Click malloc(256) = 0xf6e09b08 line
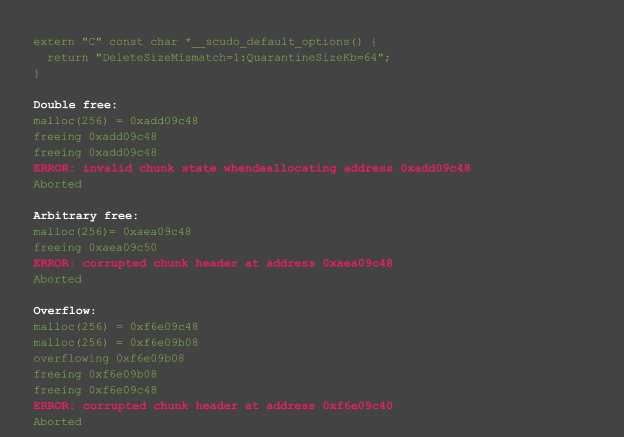The width and height of the screenshot is (624, 437). [x=115, y=343]
